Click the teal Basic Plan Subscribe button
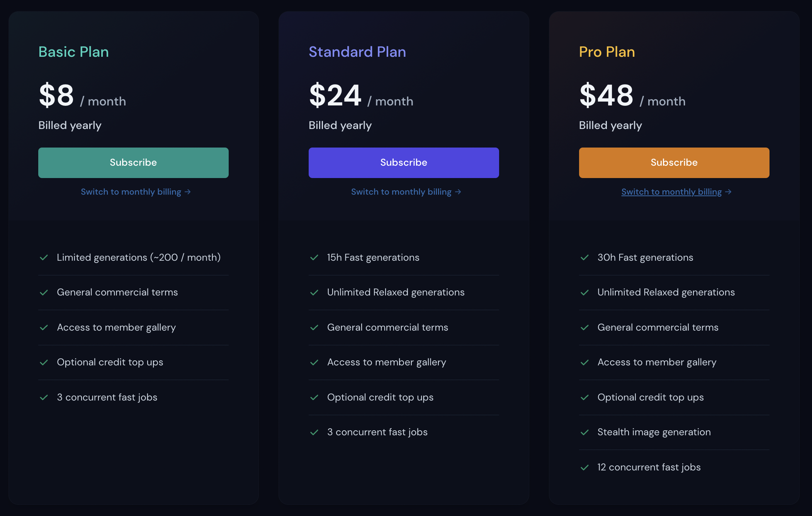This screenshot has height=516, width=812. click(133, 163)
